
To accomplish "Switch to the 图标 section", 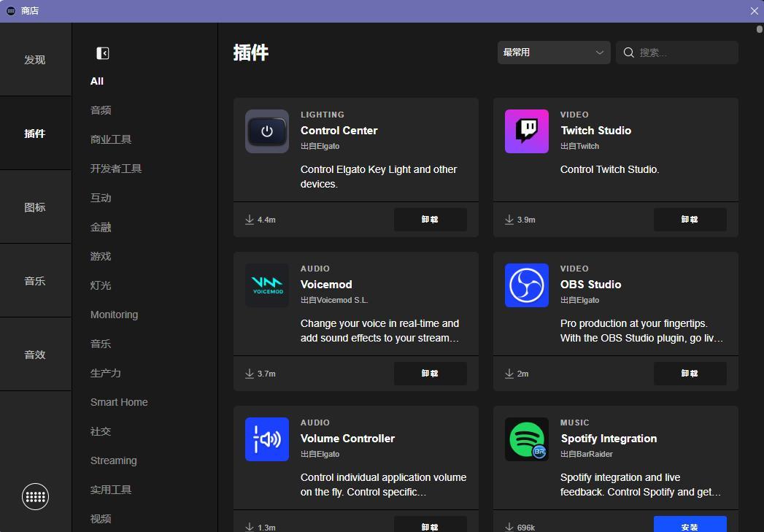I will click(x=36, y=207).
